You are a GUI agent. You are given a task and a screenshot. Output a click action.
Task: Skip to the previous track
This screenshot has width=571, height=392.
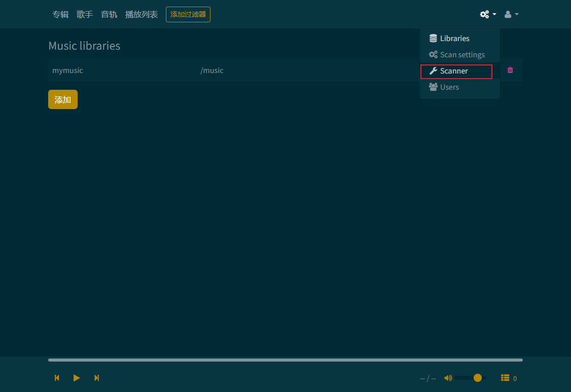pyautogui.click(x=57, y=378)
